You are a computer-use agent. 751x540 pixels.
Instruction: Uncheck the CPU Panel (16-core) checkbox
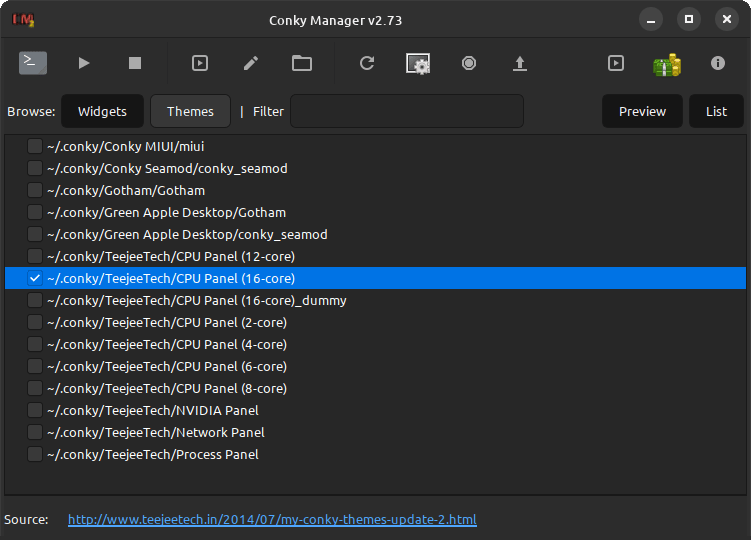[35, 278]
